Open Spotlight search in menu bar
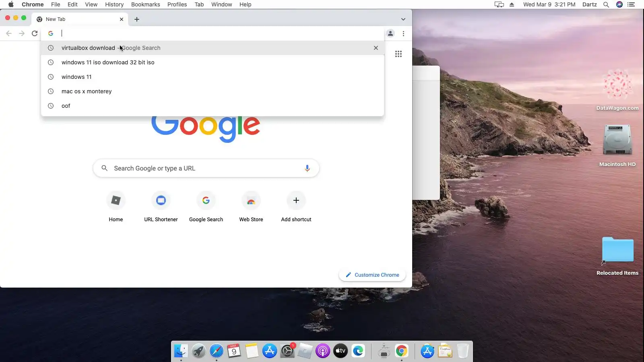Viewport: 644px width, 362px height. pyautogui.click(x=606, y=4)
